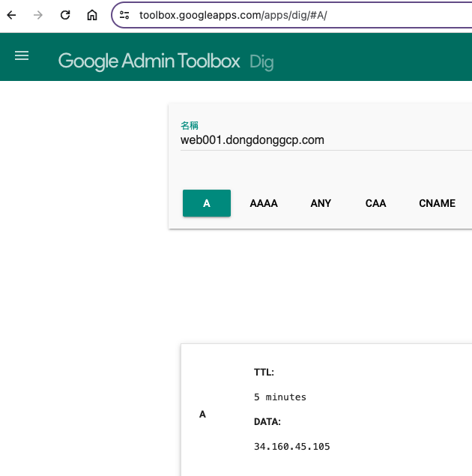The width and height of the screenshot is (472, 476).
Task: Choose the ANY record type
Action: 321,203
